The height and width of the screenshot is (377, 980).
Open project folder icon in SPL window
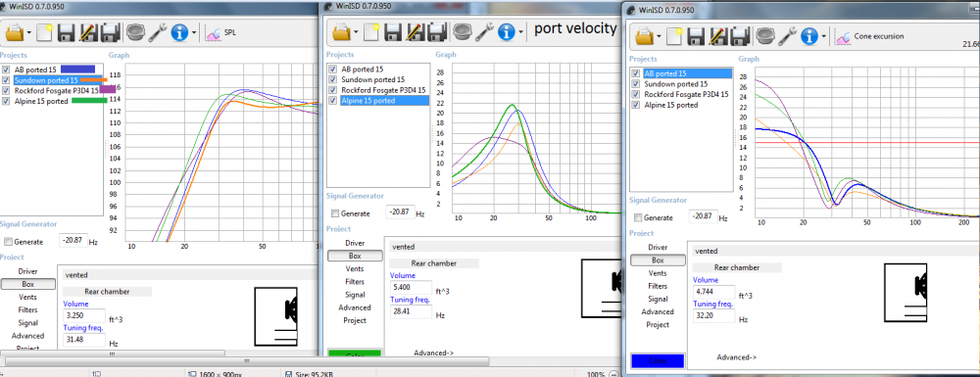tap(16, 32)
